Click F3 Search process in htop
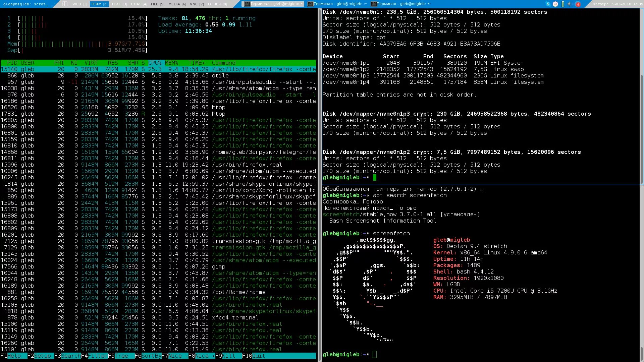The width and height of the screenshot is (644, 362). click(x=68, y=356)
